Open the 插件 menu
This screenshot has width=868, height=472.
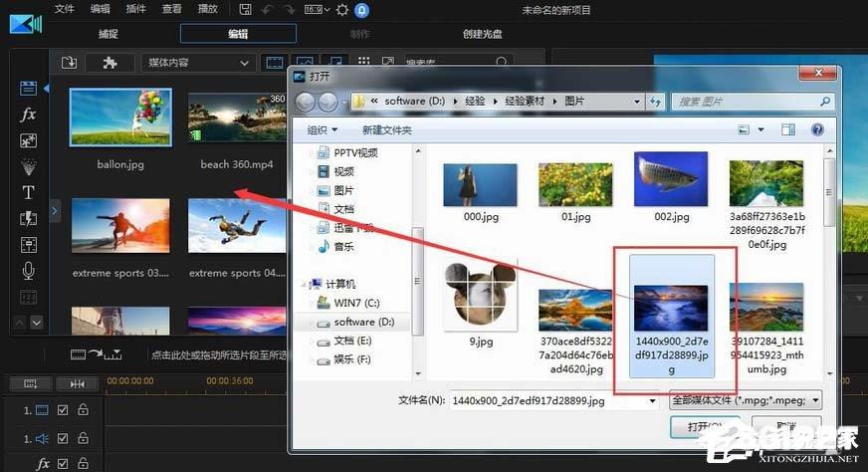(135, 9)
